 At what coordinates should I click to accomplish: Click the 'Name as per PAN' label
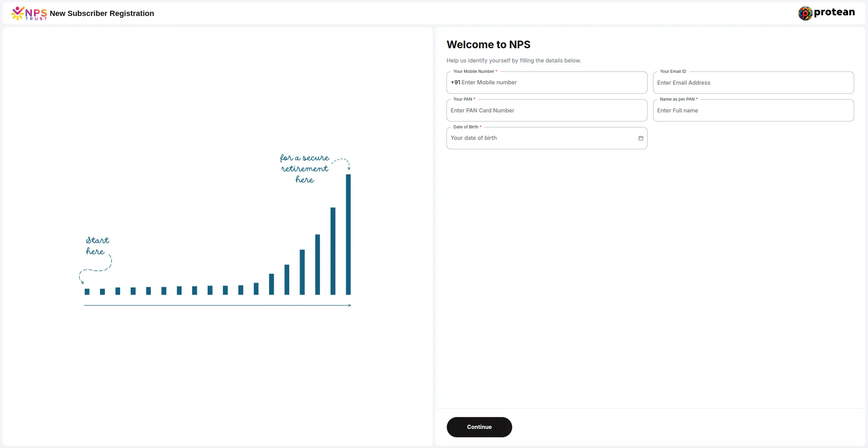click(x=677, y=99)
